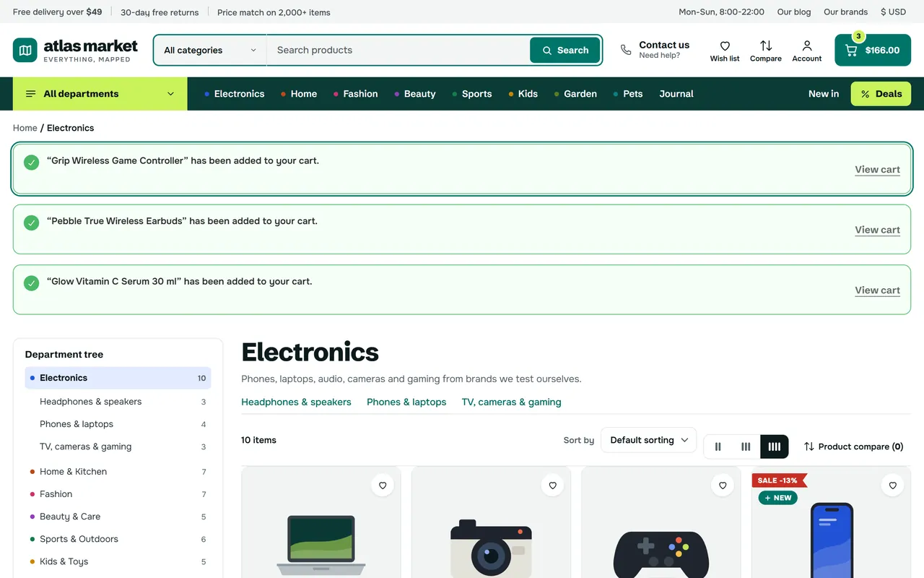Image resolution: width=924 pixels, height=578 pixels.
Task: Open the Garden nav menu item
Action: pyautogui.click(x=575, y=94)
